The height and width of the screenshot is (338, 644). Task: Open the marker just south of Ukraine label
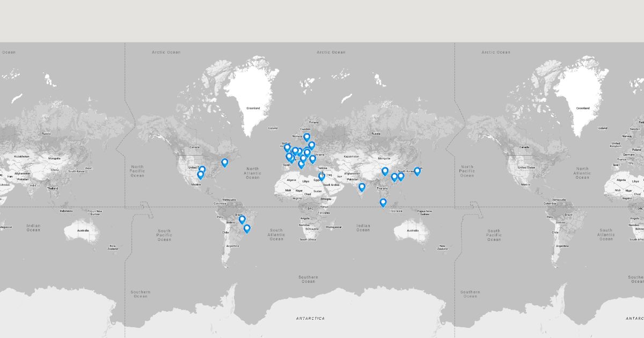[x=312, y=159]
